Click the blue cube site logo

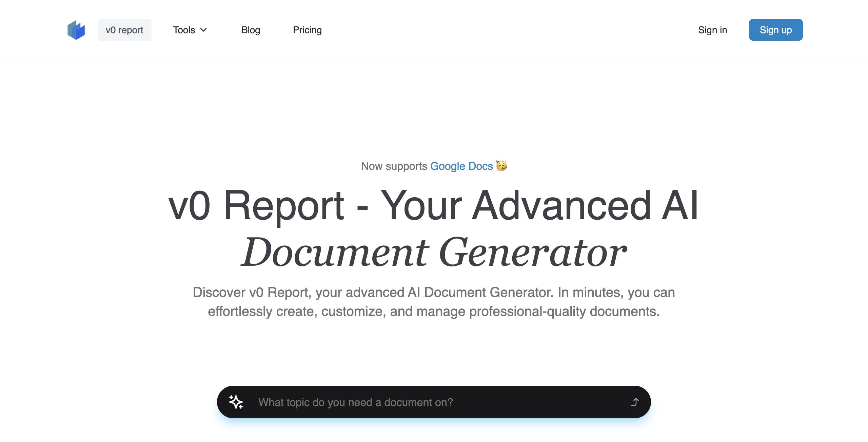click(76, 30)
